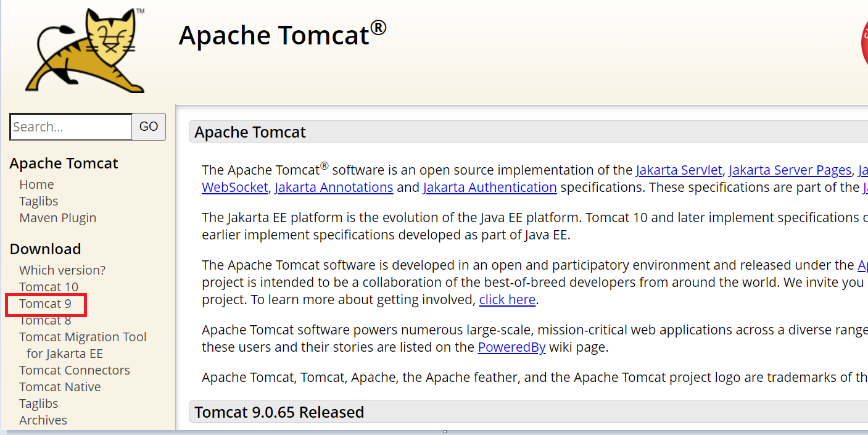
Task: Follow the Jakarta Server Pages link
Action: (790, 170)
